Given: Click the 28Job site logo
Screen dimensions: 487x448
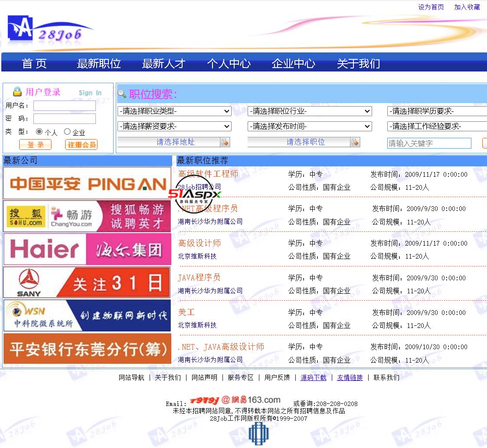Looking at the screenshot, I should [x=50, y=29].
